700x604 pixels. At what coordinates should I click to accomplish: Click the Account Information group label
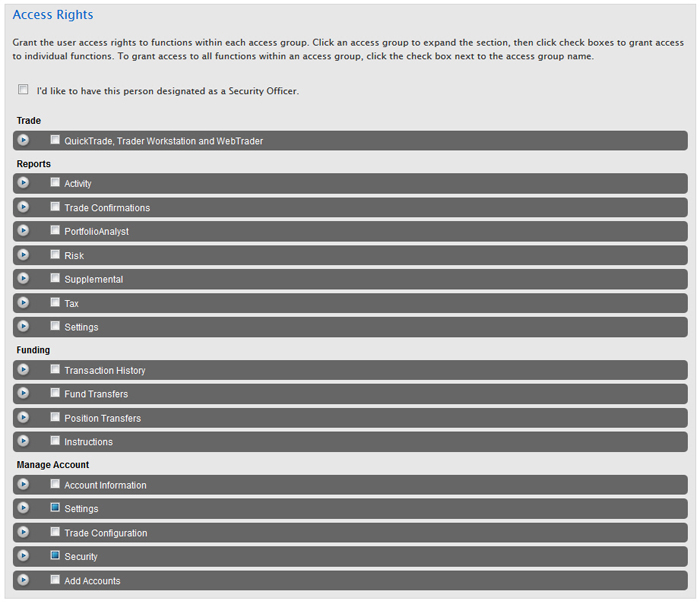(x=105, y=486)
